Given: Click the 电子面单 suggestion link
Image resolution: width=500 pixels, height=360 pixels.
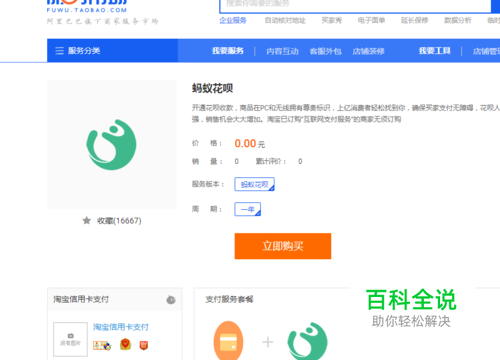Looking at the screenshot, I should [371, 20].
